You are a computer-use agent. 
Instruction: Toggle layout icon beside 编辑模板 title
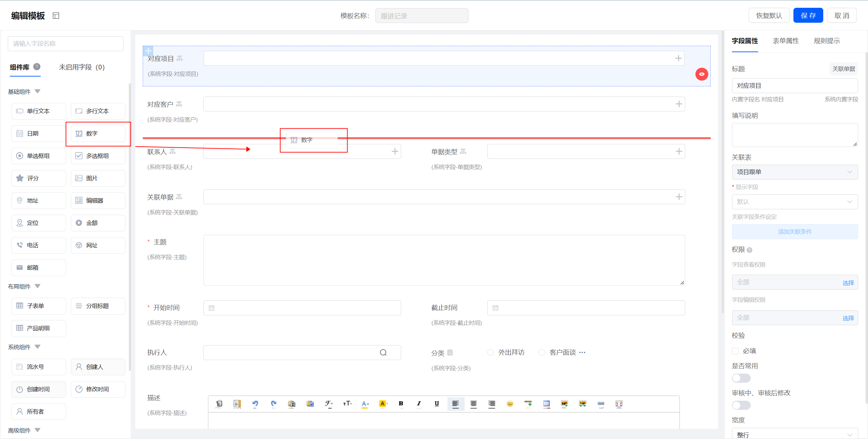[56, 16]
